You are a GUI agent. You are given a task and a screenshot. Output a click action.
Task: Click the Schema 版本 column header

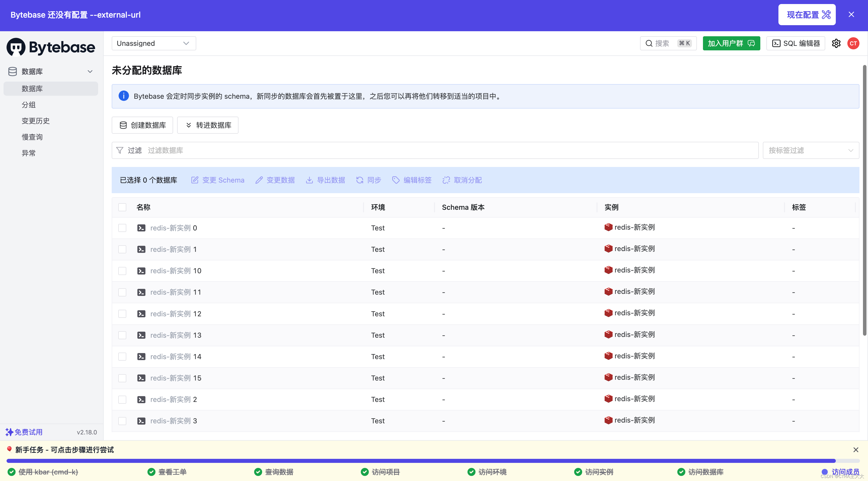click(463, 207)
